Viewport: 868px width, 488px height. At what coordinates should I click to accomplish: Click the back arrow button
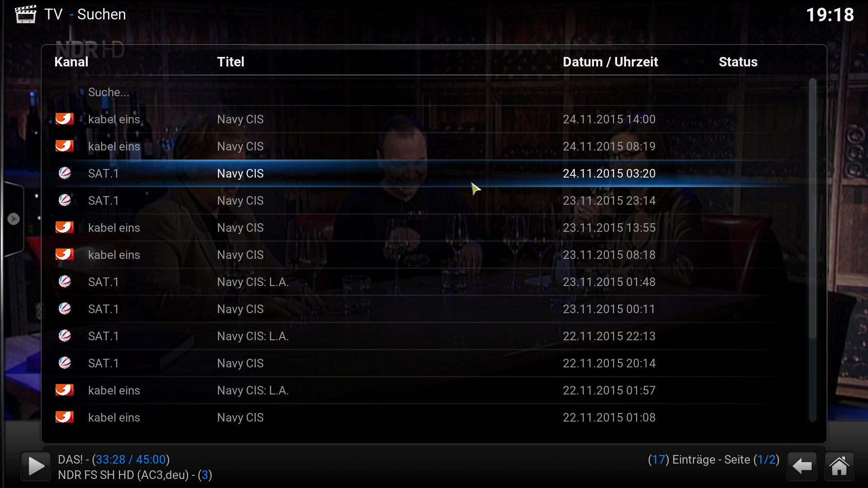click(x=802, y=466)
